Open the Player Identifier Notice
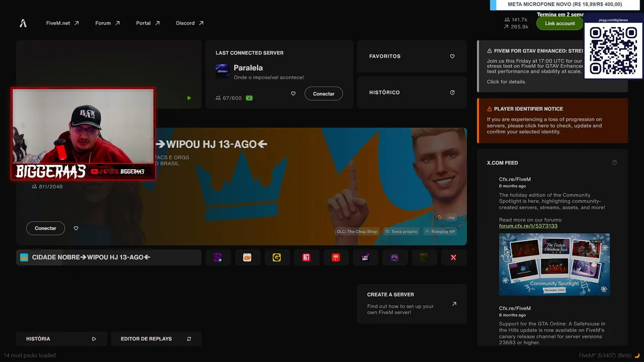The width and height of the screenshot is (644, 362). pos(552,120)
